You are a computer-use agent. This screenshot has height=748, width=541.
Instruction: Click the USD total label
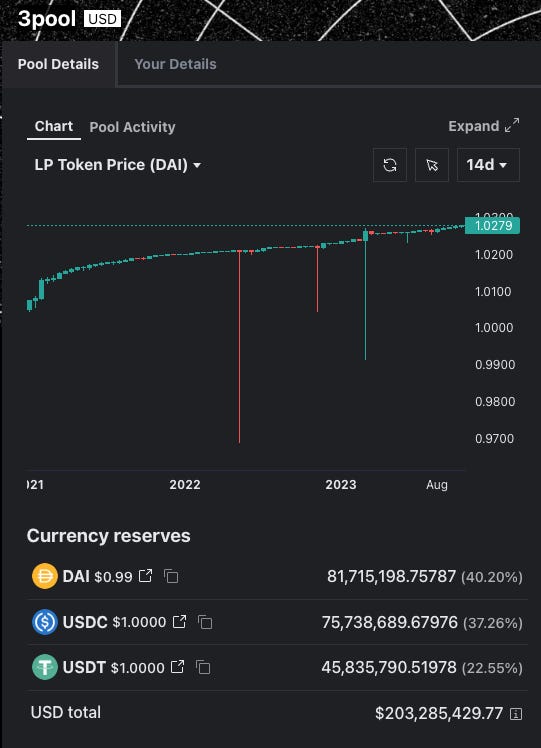pos(66,712)
